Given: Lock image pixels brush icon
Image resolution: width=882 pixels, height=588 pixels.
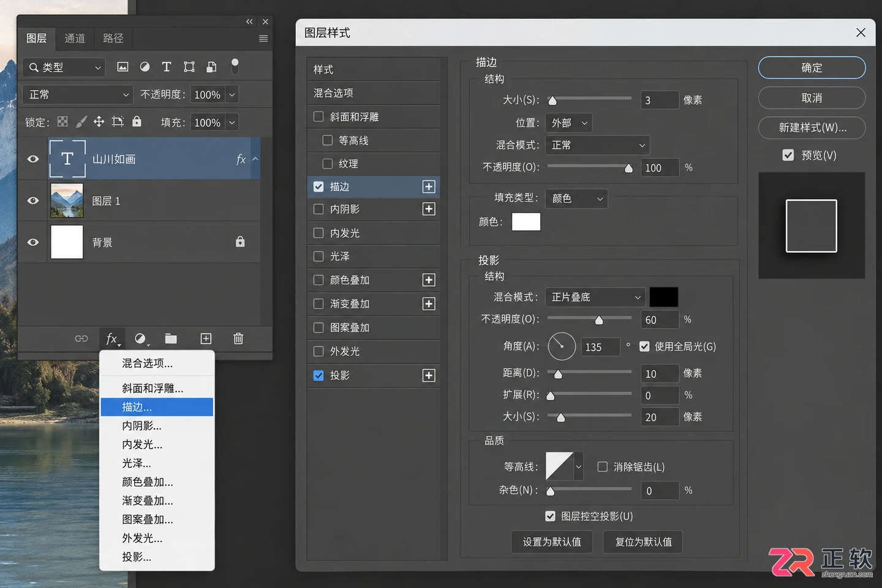Looking at the screenshot, I should click(x=81, y=122).
